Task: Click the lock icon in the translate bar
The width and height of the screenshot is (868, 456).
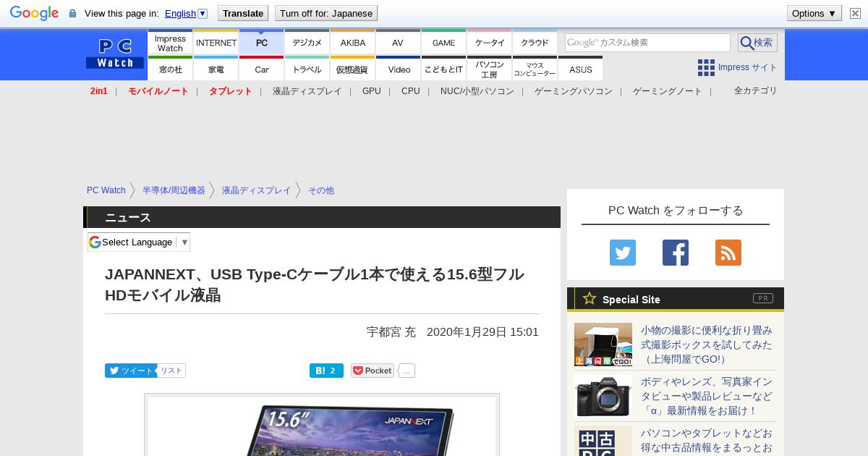Action: [72, 14]
